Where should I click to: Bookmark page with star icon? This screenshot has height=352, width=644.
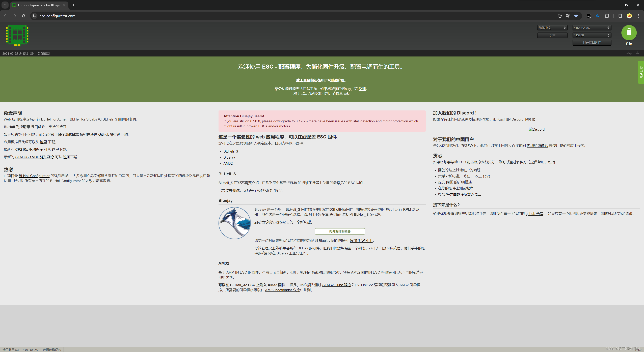576,16
